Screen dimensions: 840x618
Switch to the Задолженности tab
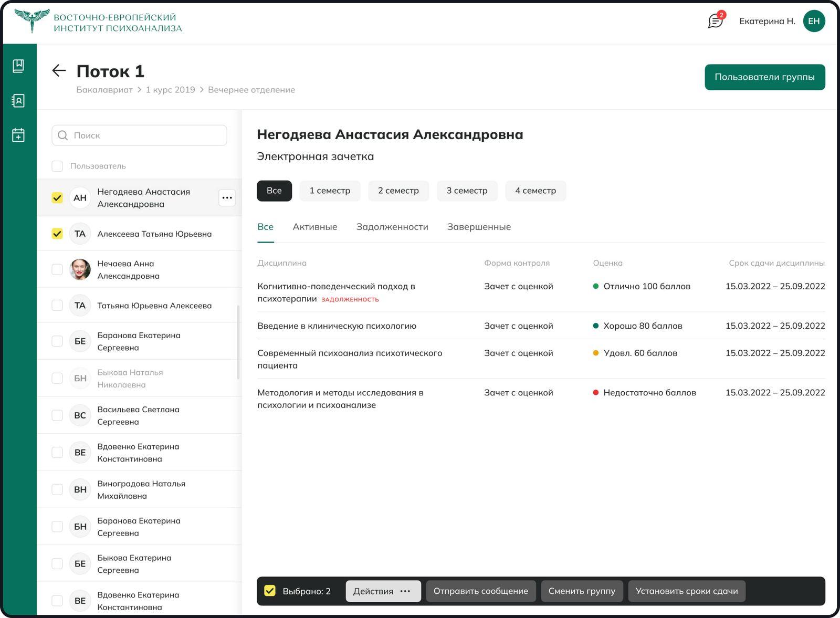[x=392, y=227]
